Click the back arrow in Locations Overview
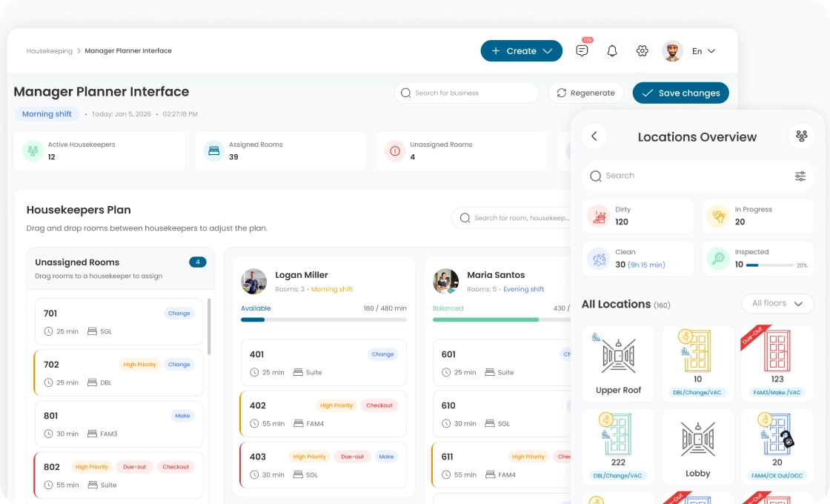This screenshot has height=504, width=830. pos(594,136)
